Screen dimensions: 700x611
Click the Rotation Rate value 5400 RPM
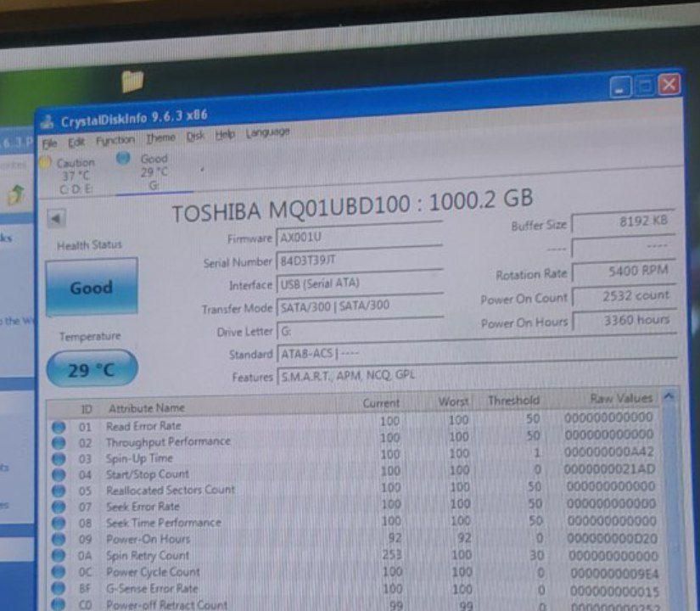pos(624,271)
